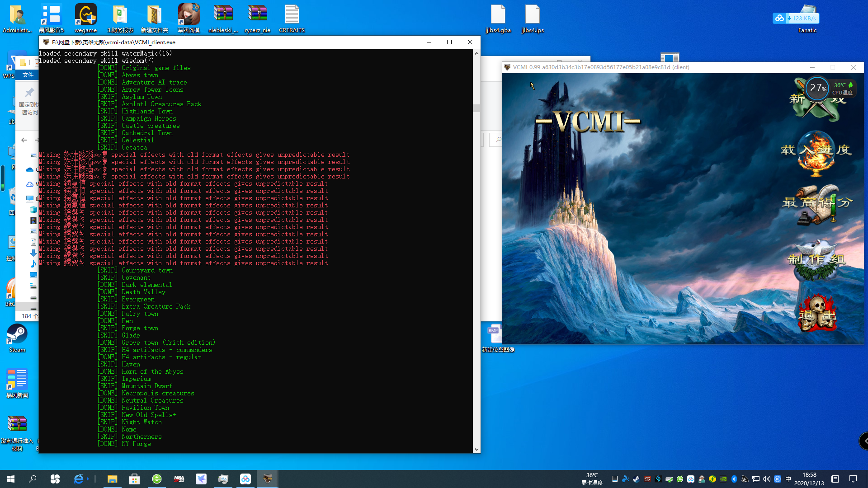Click the green plus 360 tray icon
868x488 pixels.
(x=712, y=479)
